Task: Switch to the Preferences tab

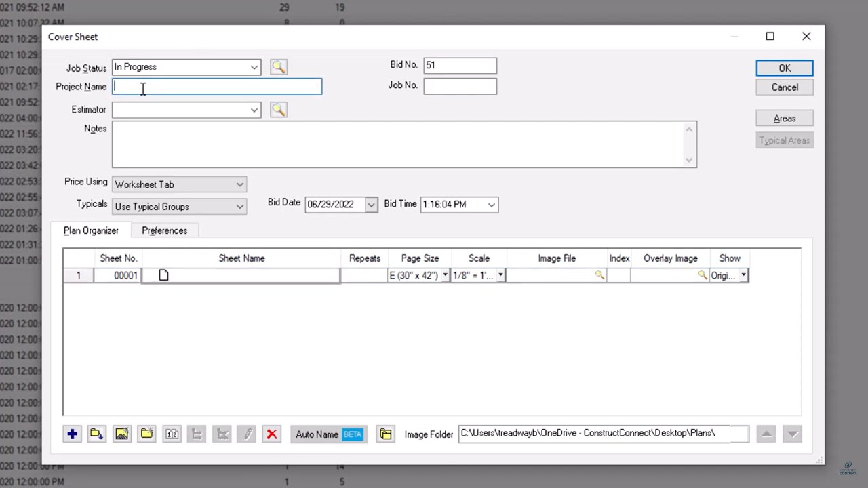Action: [x=164, y=230]
